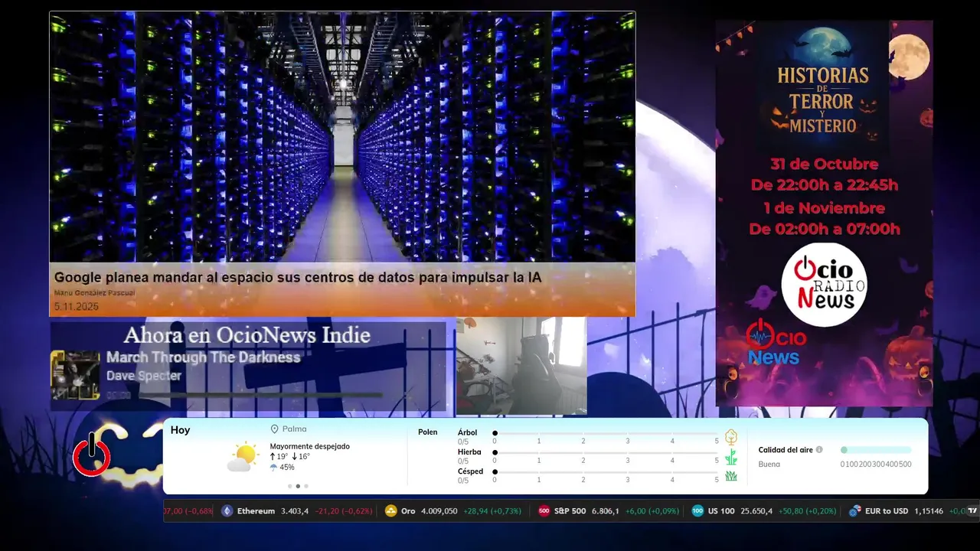Screen dimensions: 980x551
Task: Click the red power logo icon
Action: 92,455
